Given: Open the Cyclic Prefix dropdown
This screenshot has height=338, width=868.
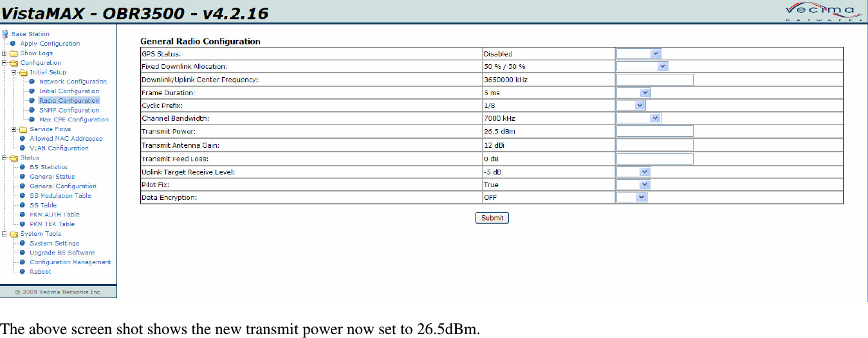Looking at the screenshot, I should [631, 105].
